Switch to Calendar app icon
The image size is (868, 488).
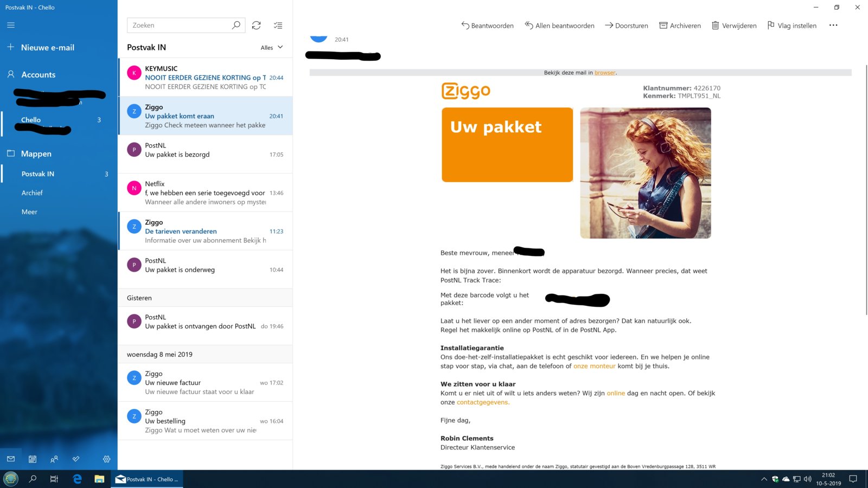coord(33,459)
